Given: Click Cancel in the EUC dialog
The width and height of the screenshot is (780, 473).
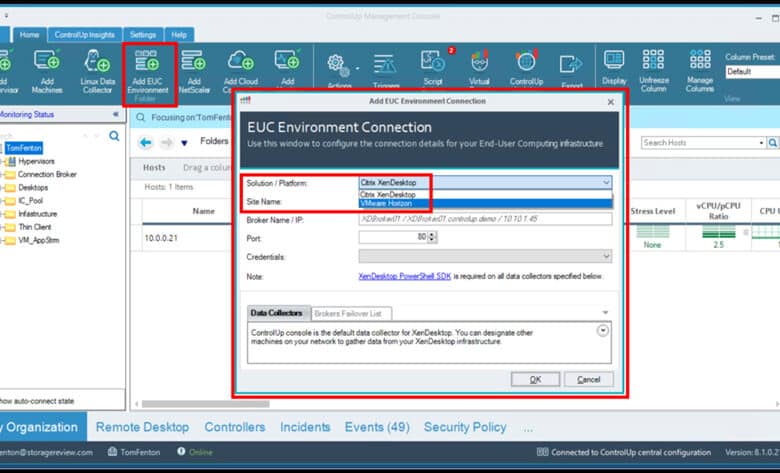Looking at the screenshot, I should coord(588,379).
